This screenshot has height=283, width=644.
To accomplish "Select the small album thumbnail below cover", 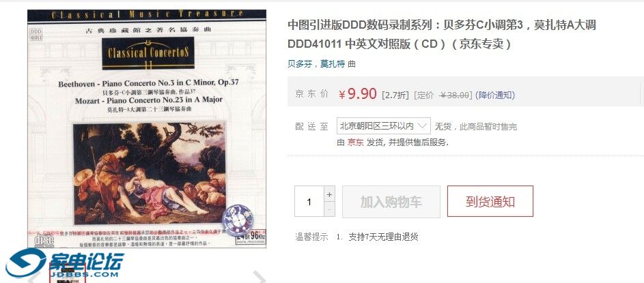I will pyautogui.click(x=68, y=274).
